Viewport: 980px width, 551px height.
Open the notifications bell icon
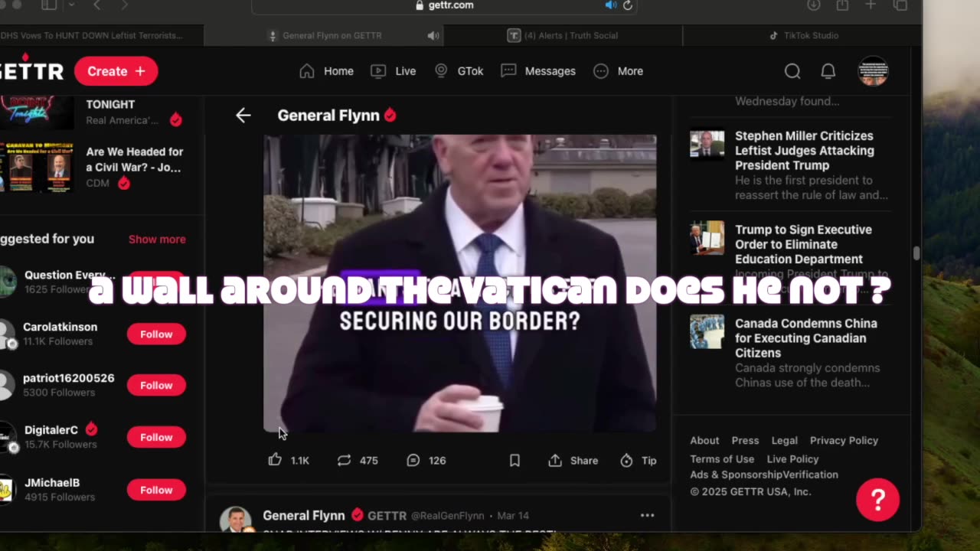(x=828, y=71)
